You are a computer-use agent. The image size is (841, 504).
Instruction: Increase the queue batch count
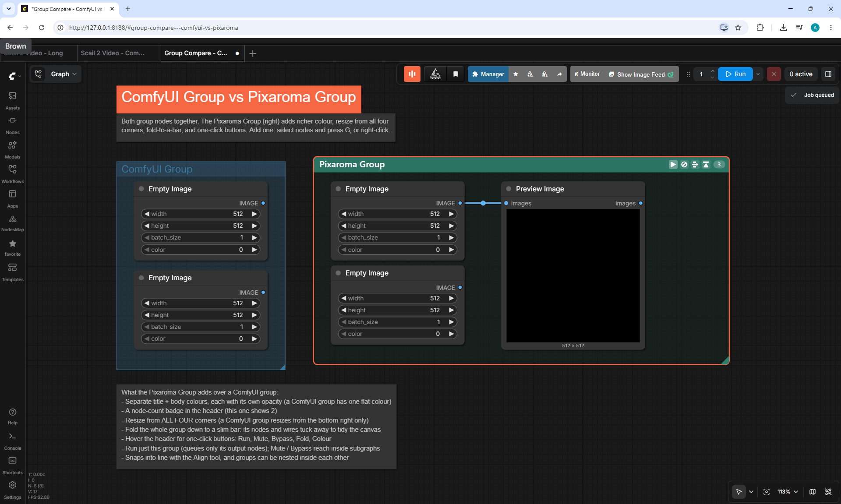click(713, 71)
